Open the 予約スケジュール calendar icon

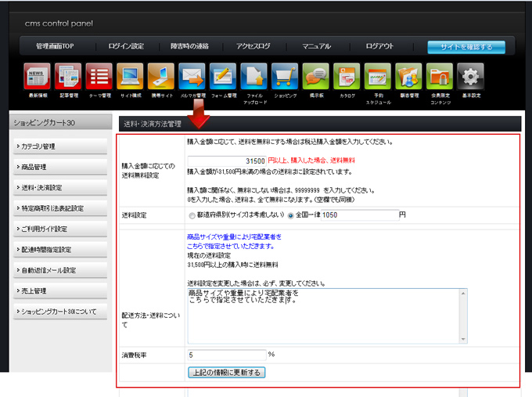click(377, 77)
